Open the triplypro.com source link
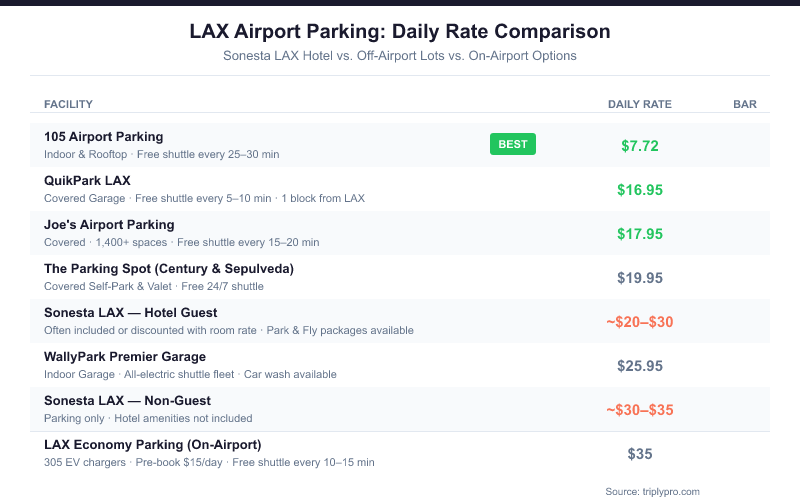800x500 pixels. pyautogui.click(x=651, y=491)
